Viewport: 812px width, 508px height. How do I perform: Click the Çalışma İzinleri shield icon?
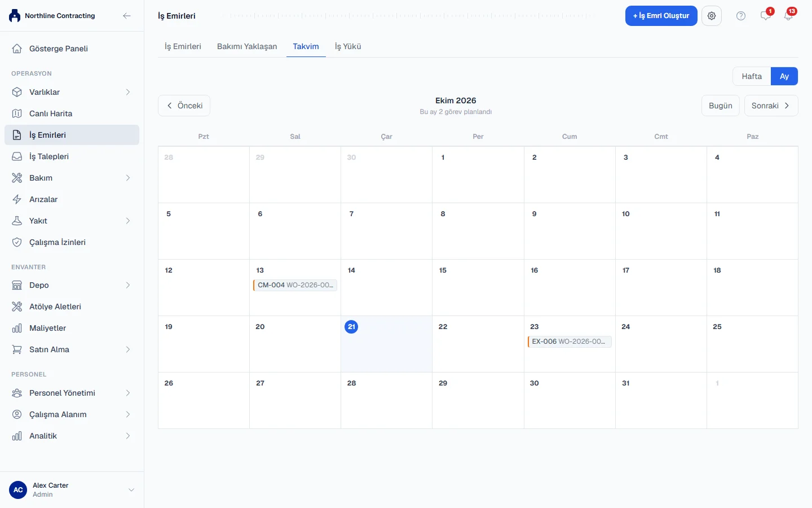[x=17, y=242]
